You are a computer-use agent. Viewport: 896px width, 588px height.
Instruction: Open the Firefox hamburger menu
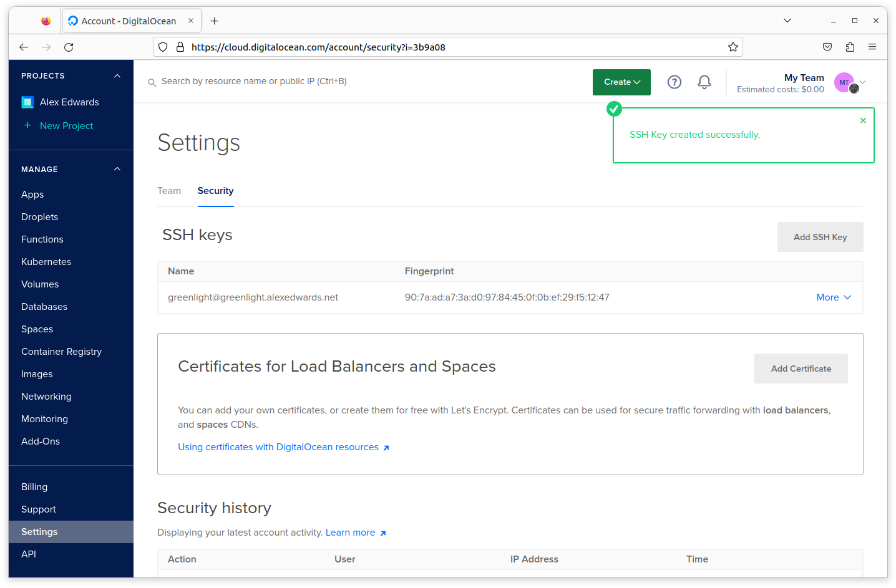[872, 47]
